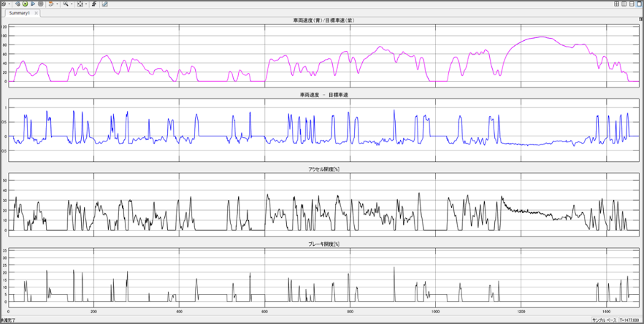Screen dimensions: 644x324
Task: Run the simulation with green play button
Action: [25, 4]
